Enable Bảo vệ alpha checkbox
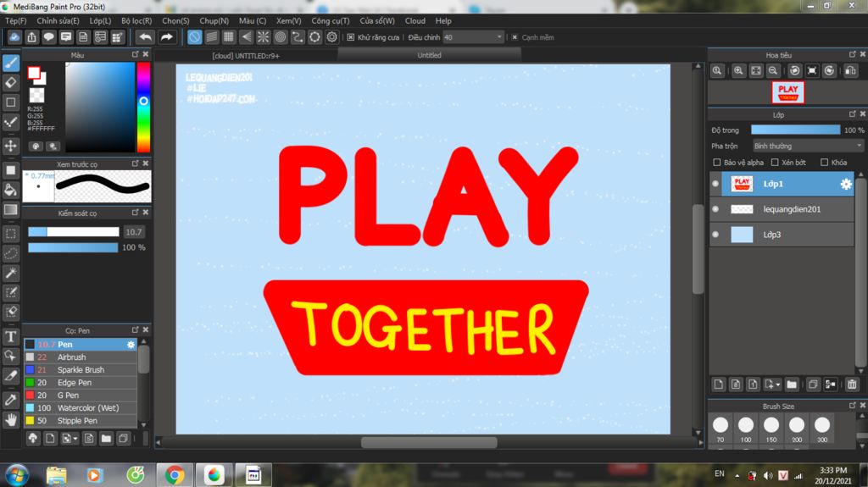 click(x=717, y=162)
